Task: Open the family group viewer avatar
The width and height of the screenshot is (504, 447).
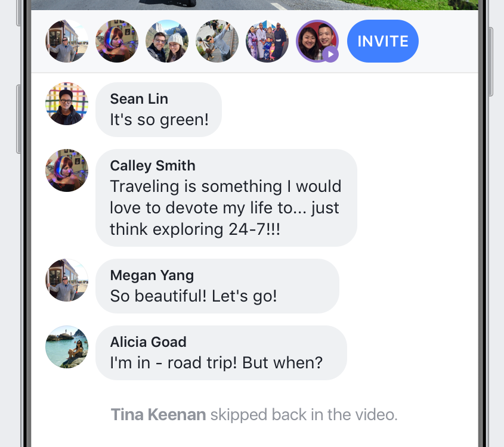Action: click(x=267, y=41)
